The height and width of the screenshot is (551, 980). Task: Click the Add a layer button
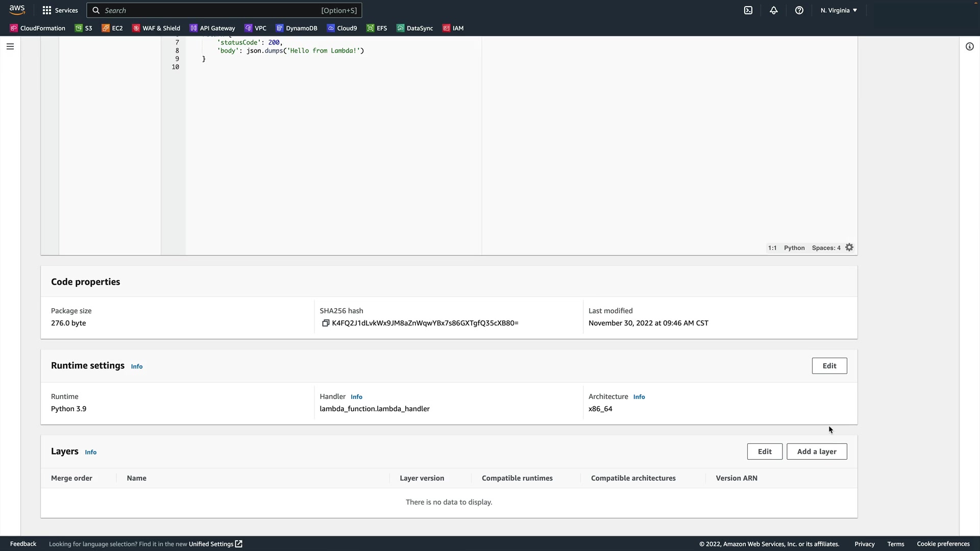click(x=817, y=452)
